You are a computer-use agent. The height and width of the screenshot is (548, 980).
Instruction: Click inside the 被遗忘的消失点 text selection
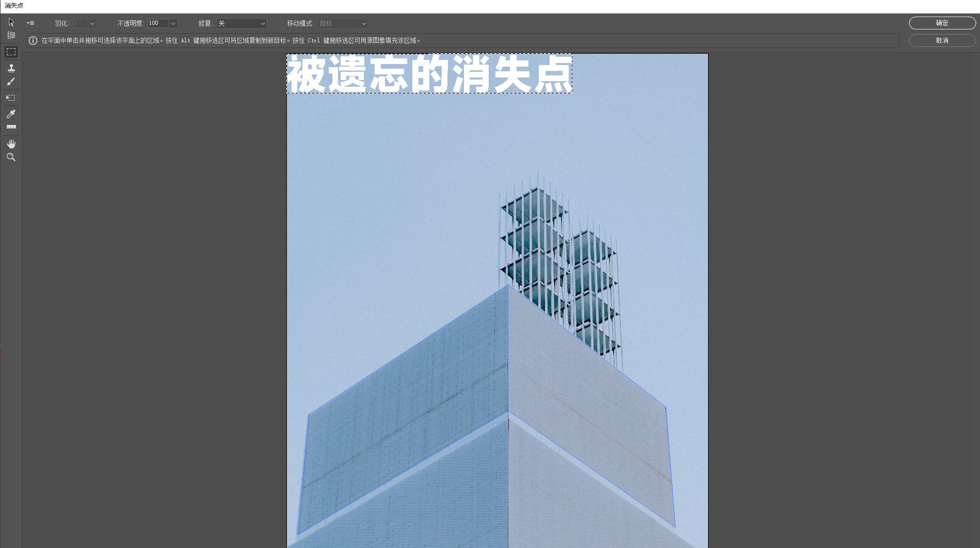pos(429,74)
